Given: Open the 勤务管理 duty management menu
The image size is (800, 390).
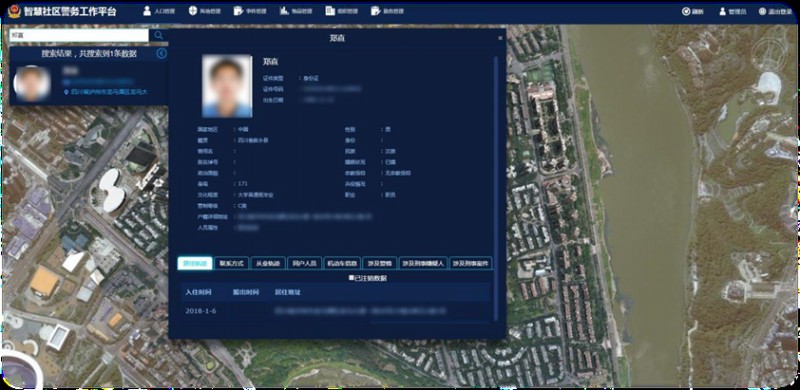Looking at the screenshot, I should point(388,11).
